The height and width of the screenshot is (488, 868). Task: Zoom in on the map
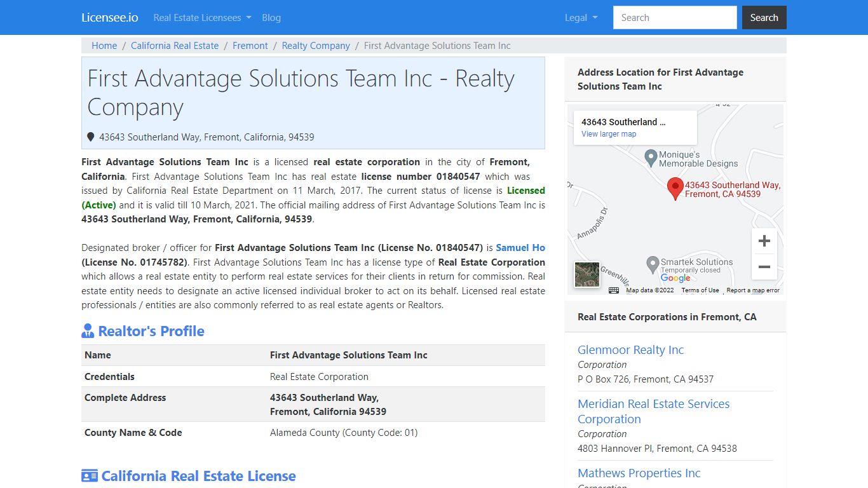click(x=764, y=241)
